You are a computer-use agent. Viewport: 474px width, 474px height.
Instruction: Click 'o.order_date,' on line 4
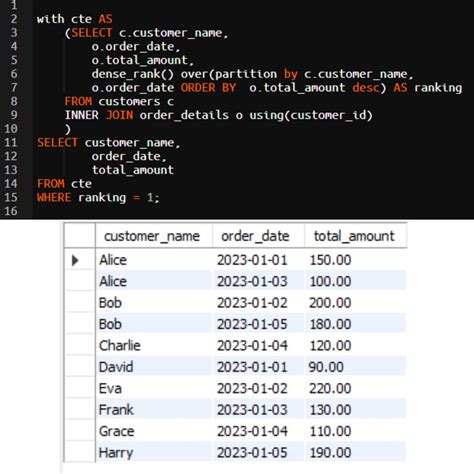[136, 46]
